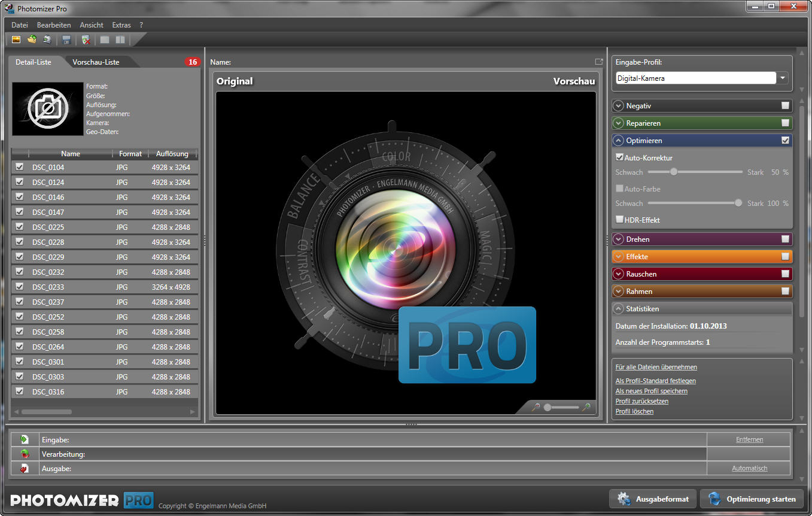This screenshot has height=516, width=812.
Task: Click the red 16 image count badge
Action: (192, 62)
